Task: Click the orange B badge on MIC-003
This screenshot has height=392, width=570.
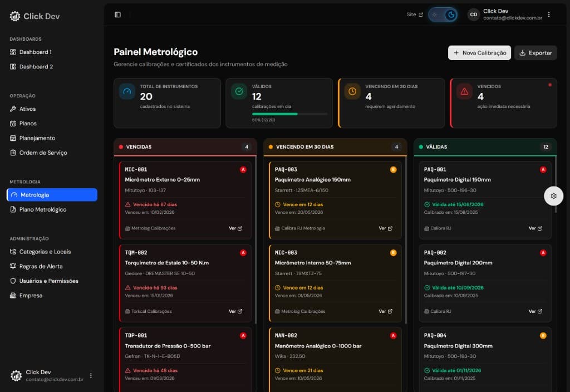Action: pyautogui.click(x=393, y=253)
